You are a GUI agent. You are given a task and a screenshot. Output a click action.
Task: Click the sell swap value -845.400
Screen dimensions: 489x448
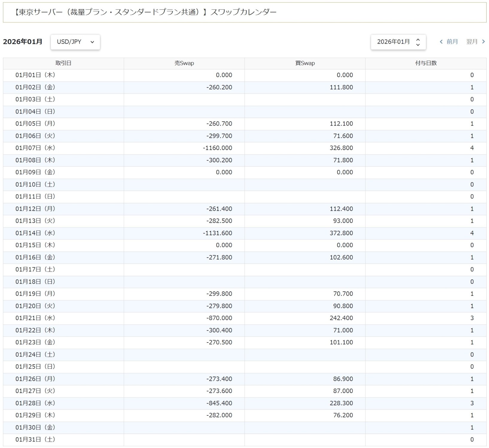pos(219,403)
